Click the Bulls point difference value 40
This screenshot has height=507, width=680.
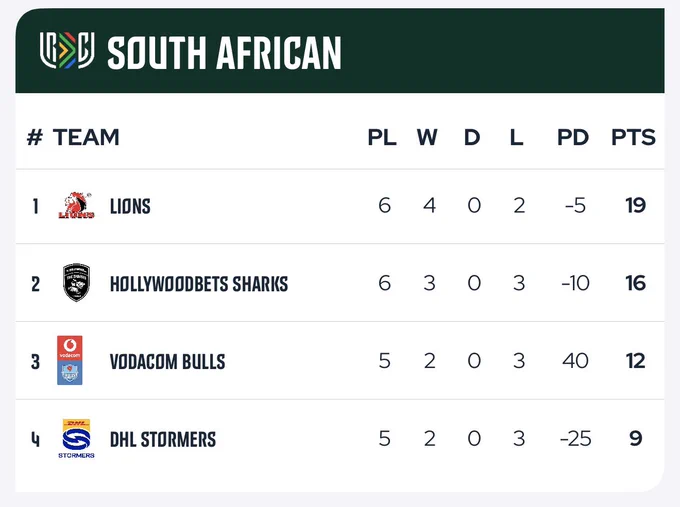click(x=575, y=361)
